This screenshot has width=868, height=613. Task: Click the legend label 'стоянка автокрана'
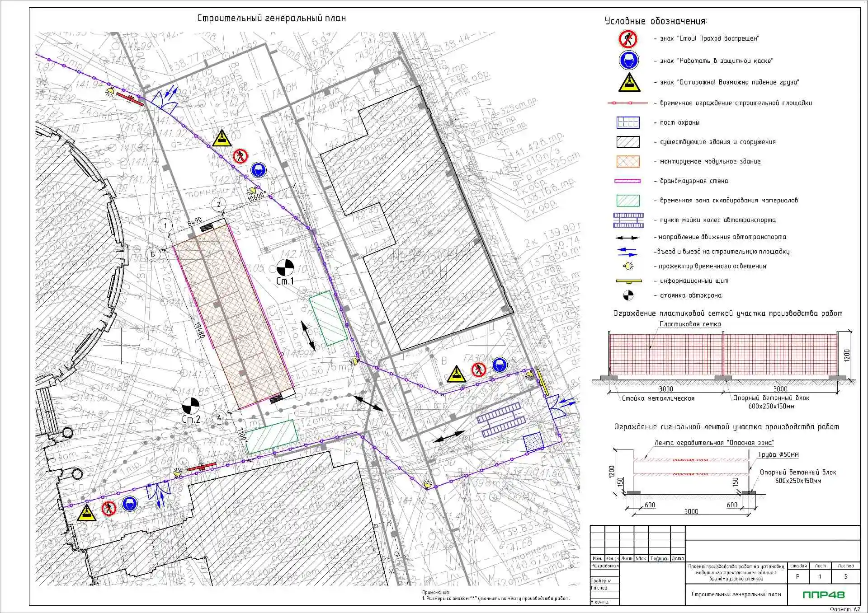691,295
